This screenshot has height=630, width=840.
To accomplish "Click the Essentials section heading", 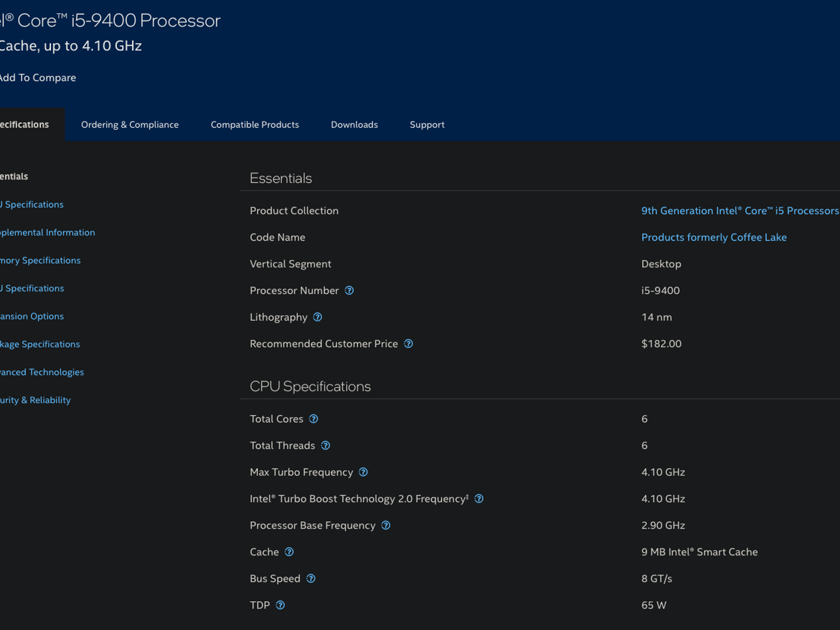I will coord(281,178).
